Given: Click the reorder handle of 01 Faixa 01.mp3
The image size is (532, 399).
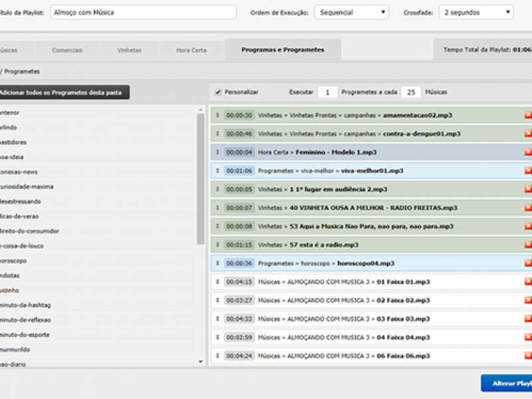Looking at the screenshot, I should coord(218,281).
